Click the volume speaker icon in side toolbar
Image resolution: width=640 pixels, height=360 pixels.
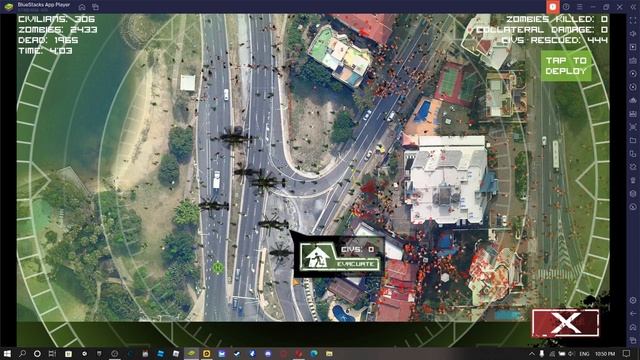(633, 33)
